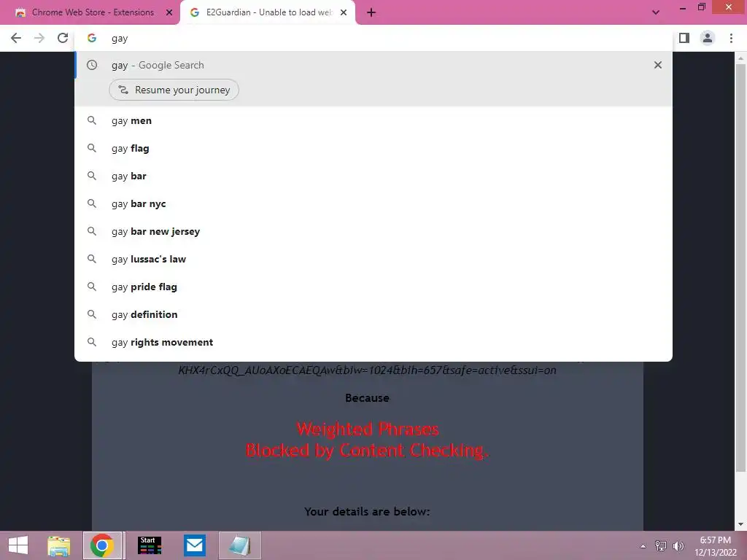This screenshot has height=560, width=747.
Task: Click the clock icon beside the history suggestion
Action: pos(92,65)
